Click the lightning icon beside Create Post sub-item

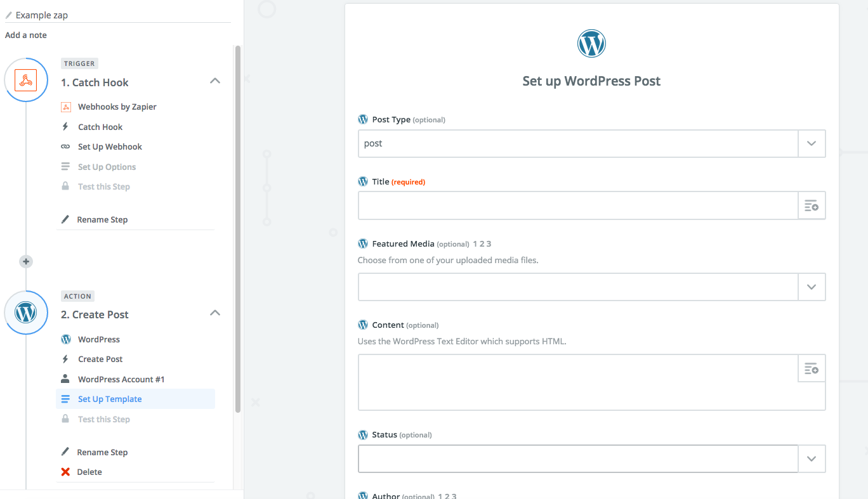[x=65, y=359]
